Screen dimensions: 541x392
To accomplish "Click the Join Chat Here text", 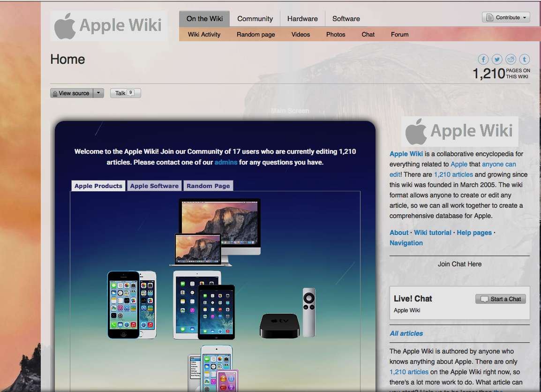I will tap(459, 264).
